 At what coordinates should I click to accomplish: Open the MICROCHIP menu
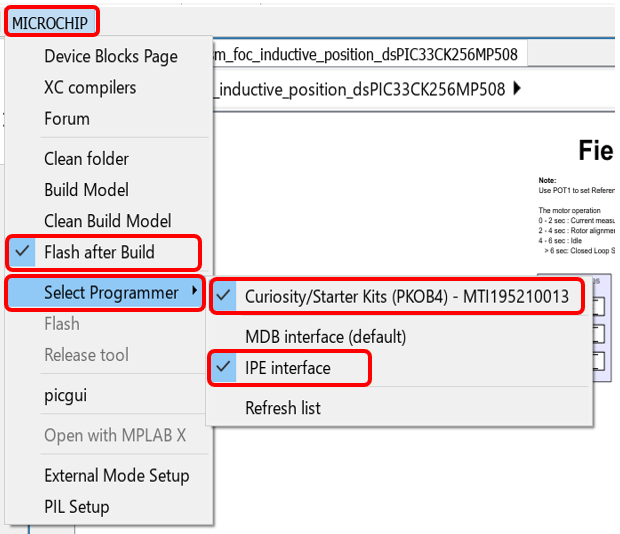pos(50,23)
